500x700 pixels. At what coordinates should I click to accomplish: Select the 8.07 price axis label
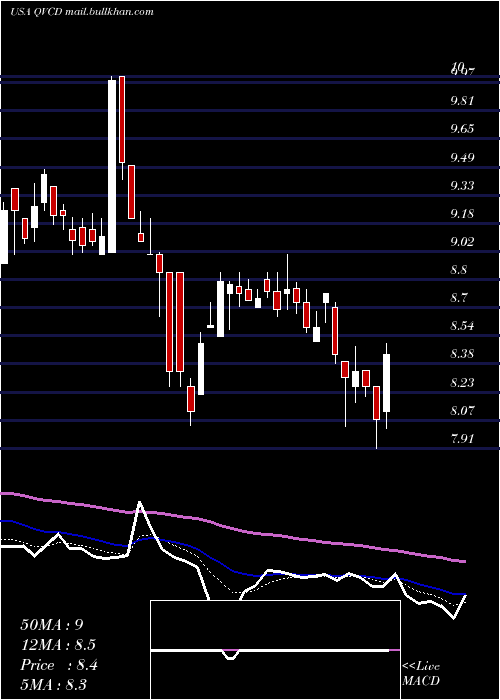462,411
